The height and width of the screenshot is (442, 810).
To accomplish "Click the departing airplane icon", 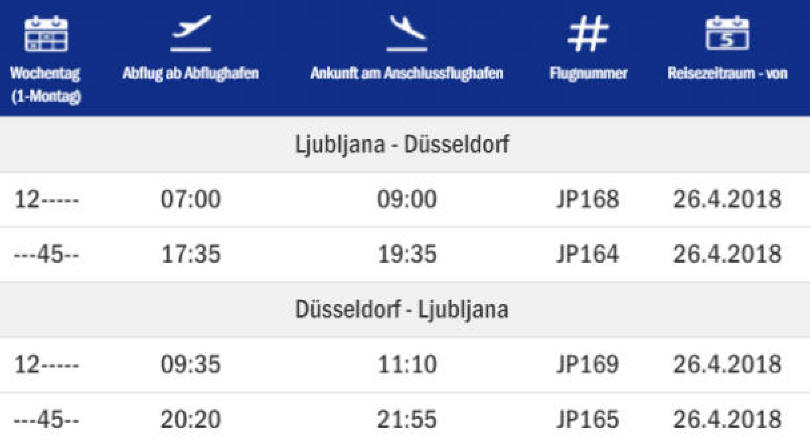I will (x=191, y=33).
